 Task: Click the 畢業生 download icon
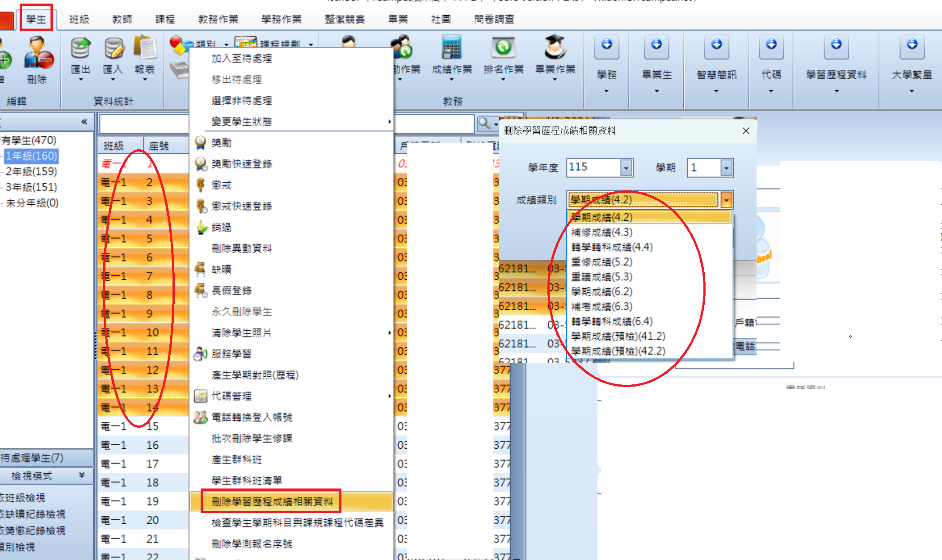pyautogui.click(x=656, y=46)
